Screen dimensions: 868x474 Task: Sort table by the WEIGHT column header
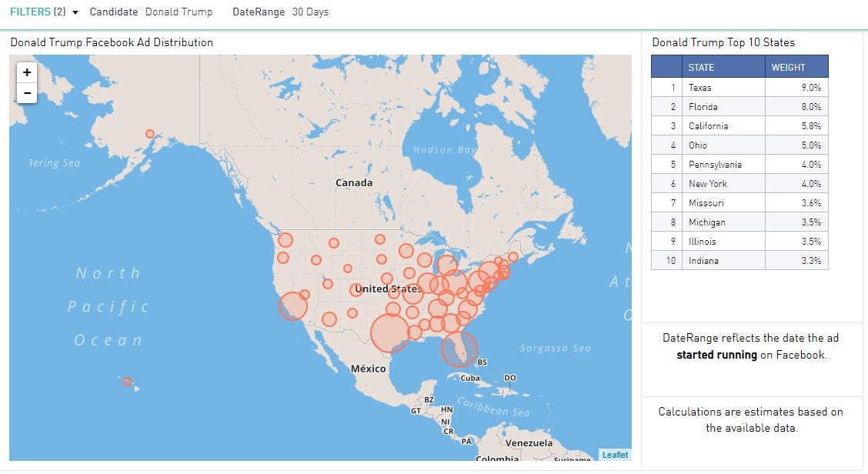click(796, 67)
